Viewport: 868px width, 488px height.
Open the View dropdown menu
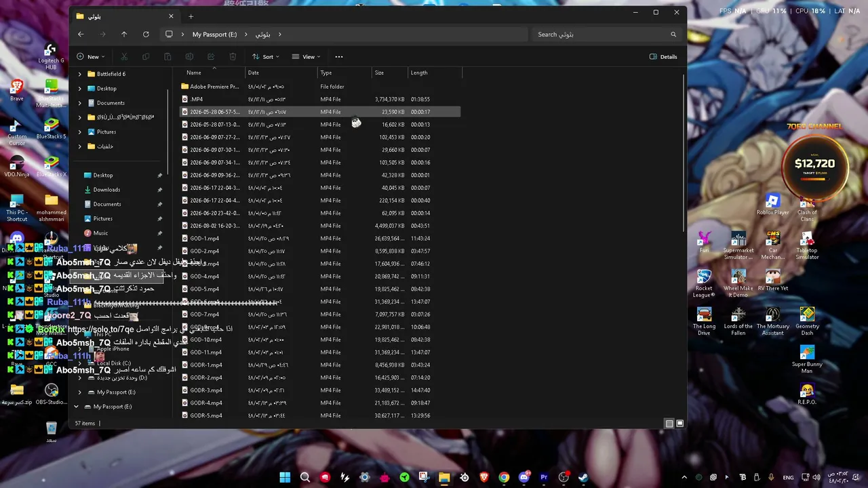(x=306, y=57)
